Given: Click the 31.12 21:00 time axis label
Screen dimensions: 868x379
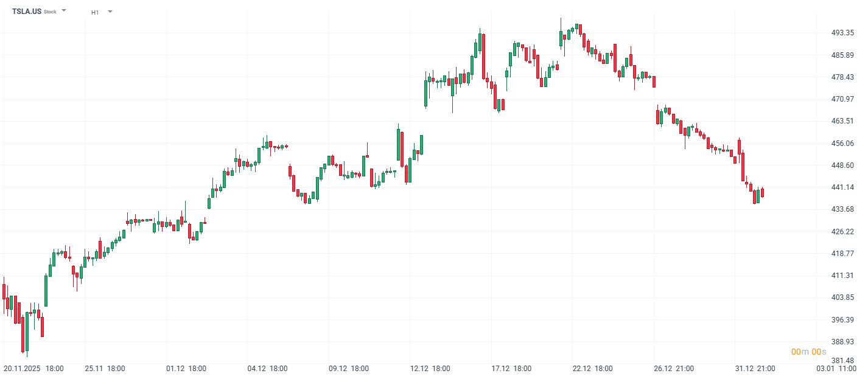Looking at the screenshot, I should point(755,369).
